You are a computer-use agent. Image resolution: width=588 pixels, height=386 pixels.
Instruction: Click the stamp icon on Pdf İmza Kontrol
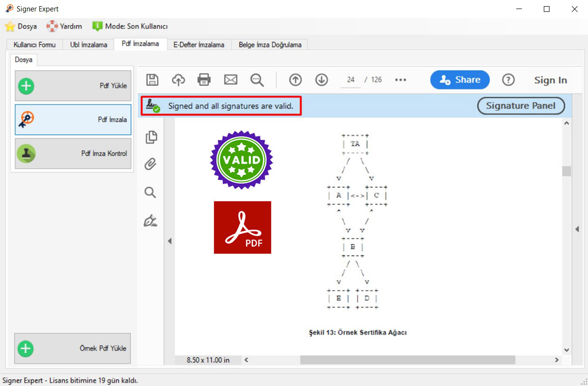(x=26, y=154)
